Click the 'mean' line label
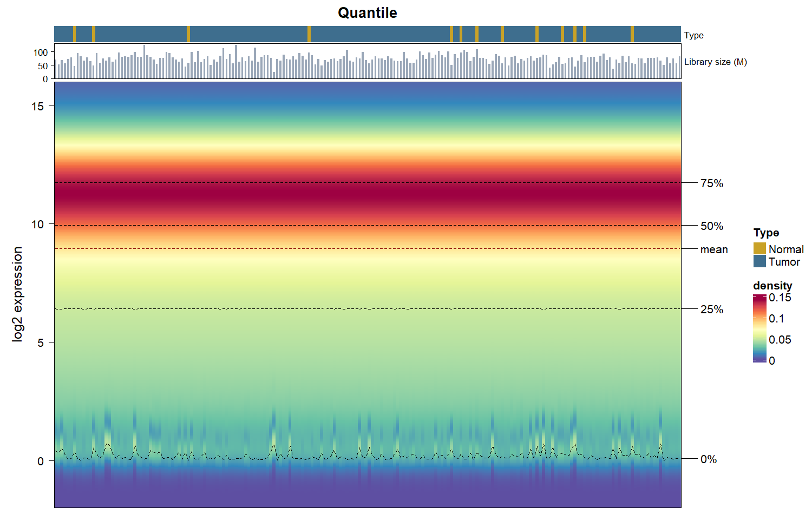 714,249
